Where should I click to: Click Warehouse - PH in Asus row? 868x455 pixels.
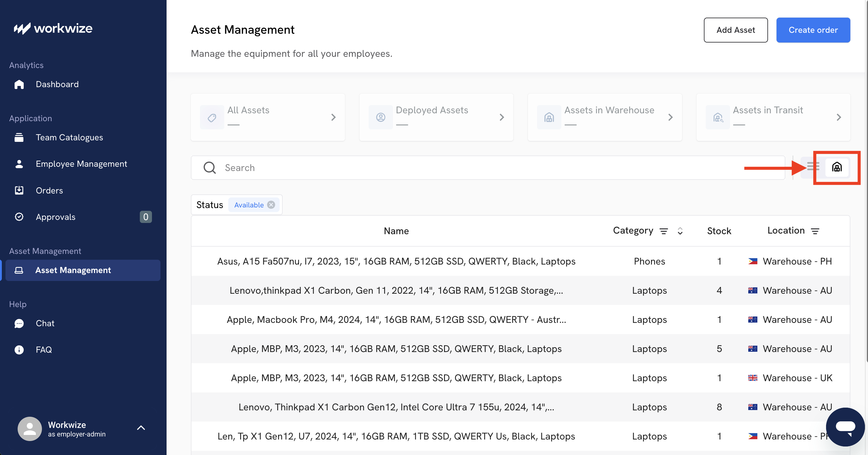click(x=797, y=261)
